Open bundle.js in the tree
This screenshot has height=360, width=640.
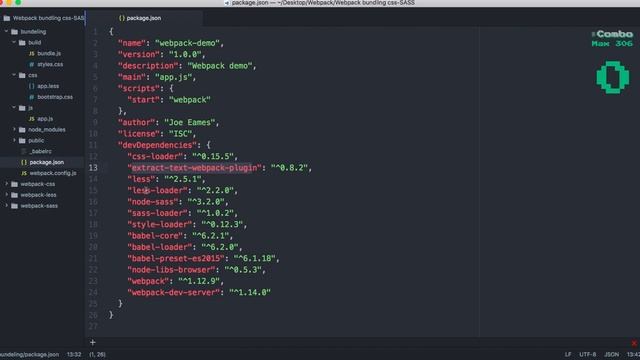49,53
